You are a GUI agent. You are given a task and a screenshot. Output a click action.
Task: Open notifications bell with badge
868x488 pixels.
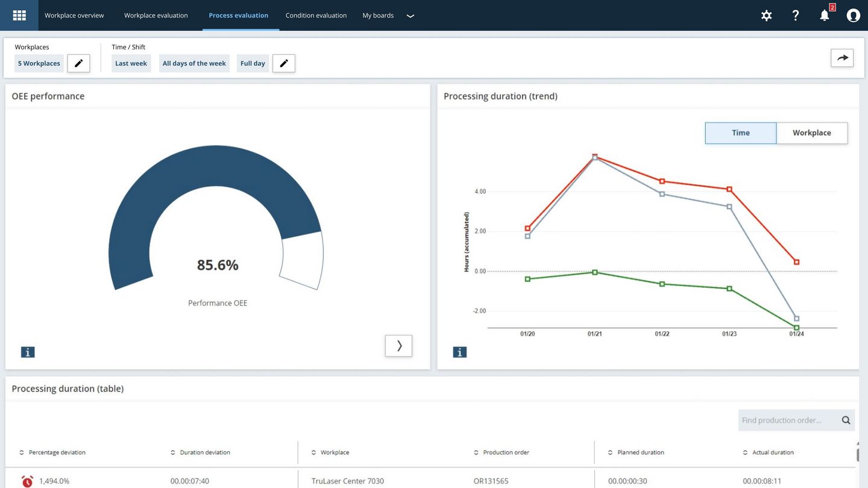click(x=825, y=16)
